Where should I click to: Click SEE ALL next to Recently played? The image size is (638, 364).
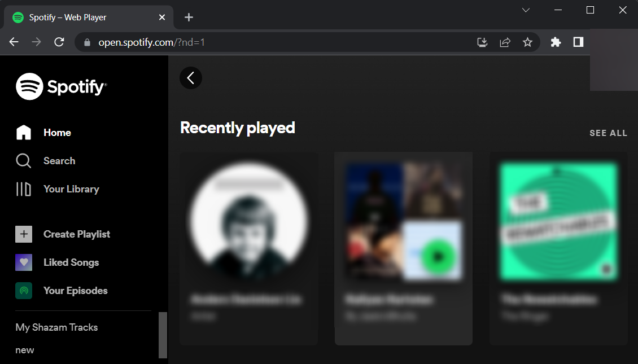click(608, 133)
